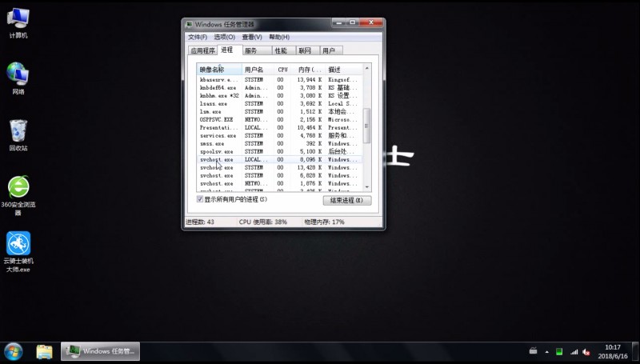This screenshot has height=364, width=640.
Task: Sort by 用户名 column header
Action: [258, 70]
